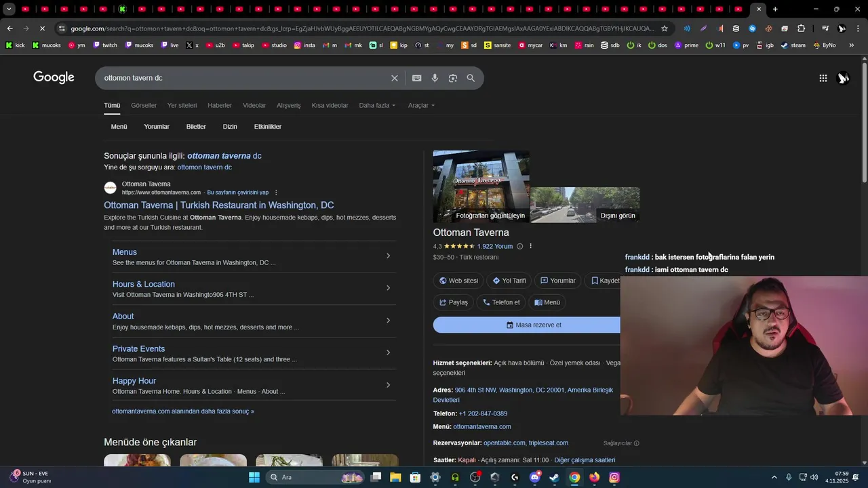Expand the About sitelink chevron
868x488 pixels.
pos(389,321)
